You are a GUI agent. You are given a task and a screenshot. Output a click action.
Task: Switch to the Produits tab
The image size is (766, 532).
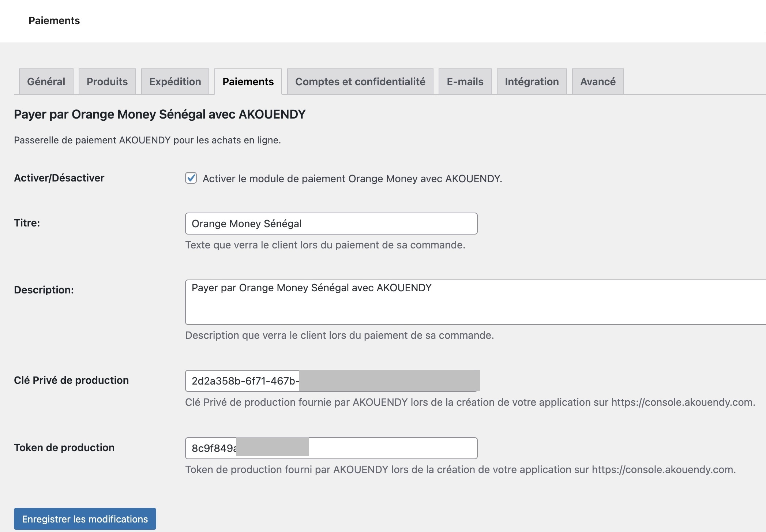(x=107, y=82)
